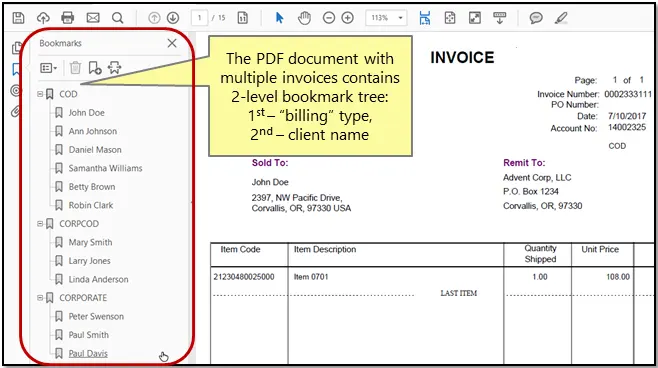Screen dimensions: 658x368
Task: Close the Bookmarks panel
Action: click(x=172, y=43)
